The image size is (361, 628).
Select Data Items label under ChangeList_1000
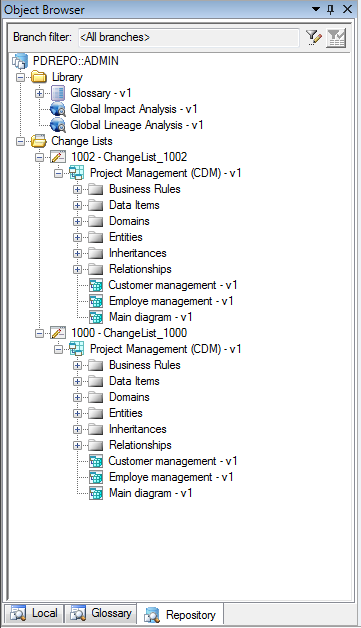click(x=134, y=381)
